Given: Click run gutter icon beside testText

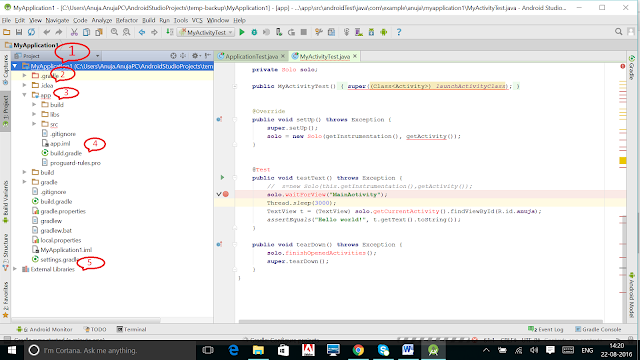Looking at the screenshot, I should click(222, 178).
